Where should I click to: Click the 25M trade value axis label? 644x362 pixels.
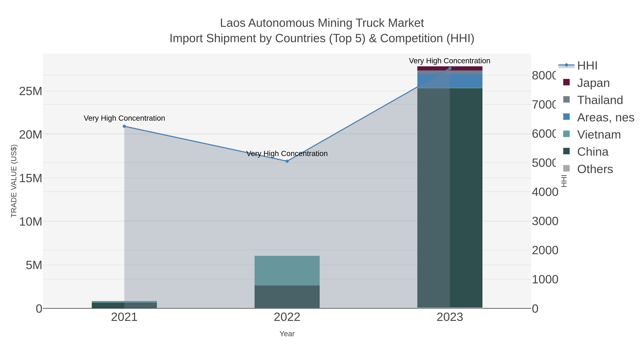coord(30,91)
